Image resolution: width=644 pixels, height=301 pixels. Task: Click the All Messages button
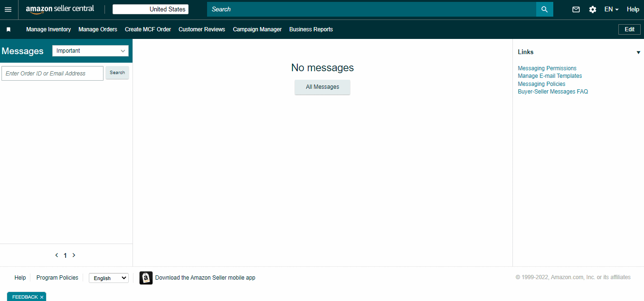click(x=322, y=87)
